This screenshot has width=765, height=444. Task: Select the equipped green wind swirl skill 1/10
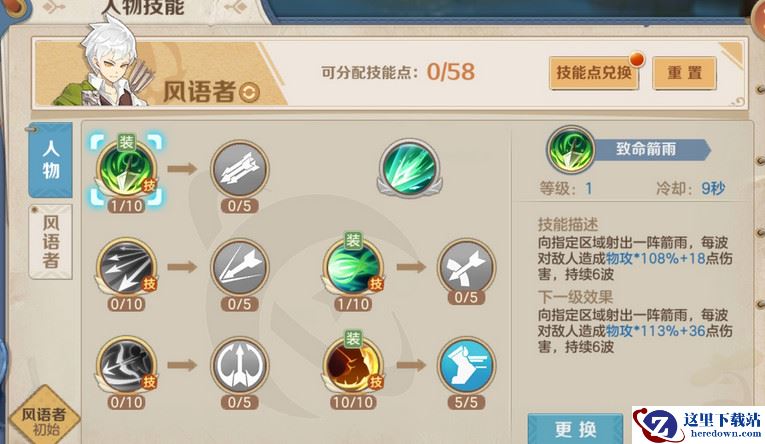coord(353,268)
